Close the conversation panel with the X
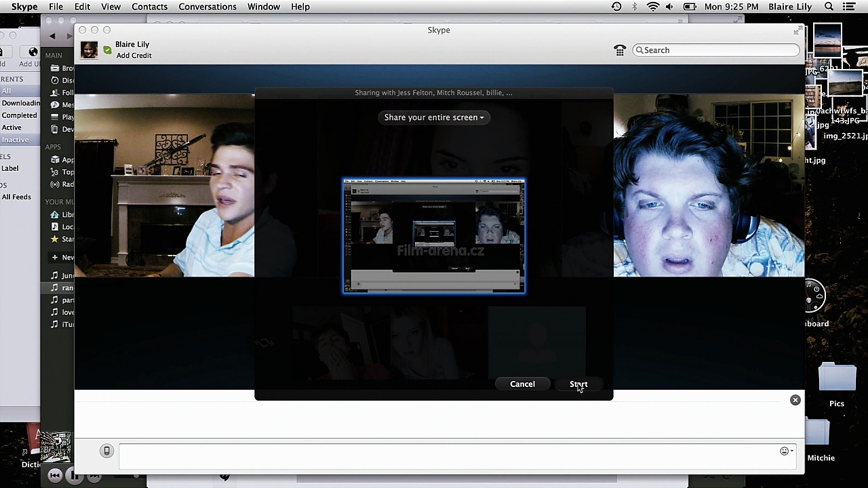Viewport: 868px width, 488px height. pyautogui.click(x=795, y=400)
